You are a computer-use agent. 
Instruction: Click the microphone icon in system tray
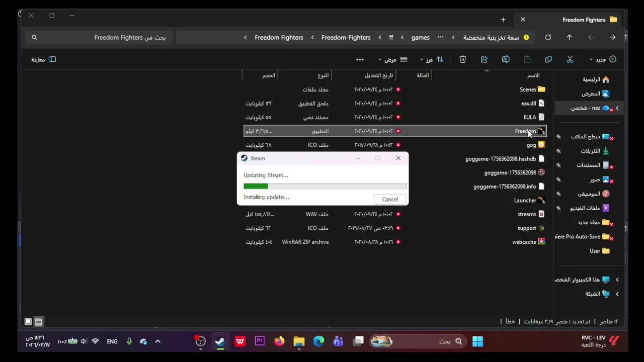(x=129, y=341)
